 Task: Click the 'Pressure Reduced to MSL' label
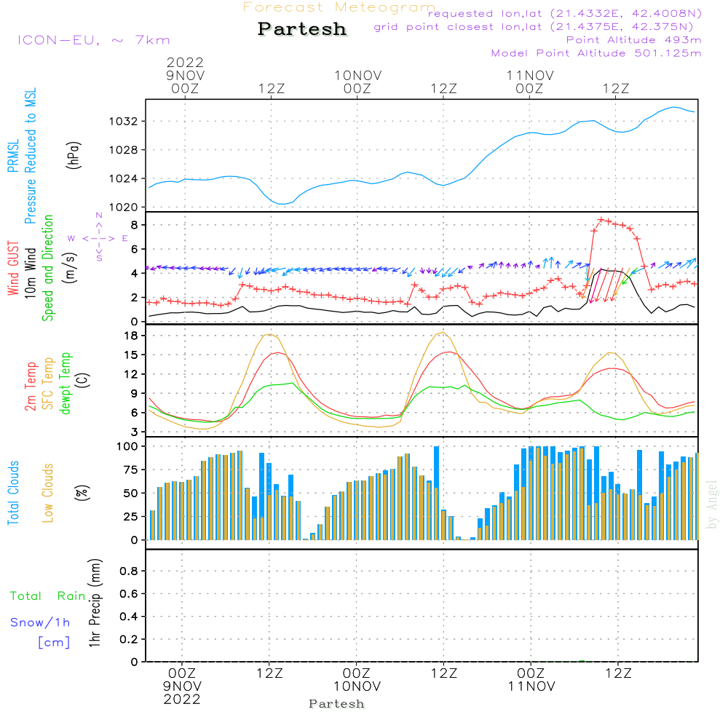click(x=30, y=156)
